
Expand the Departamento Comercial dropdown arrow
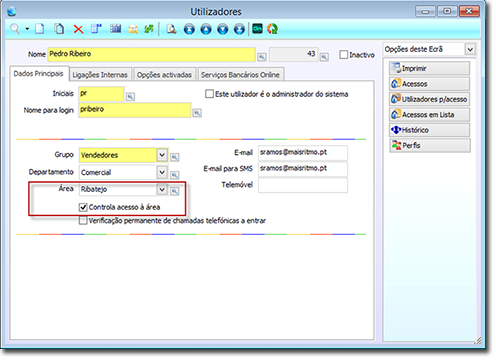pos(162,172)
